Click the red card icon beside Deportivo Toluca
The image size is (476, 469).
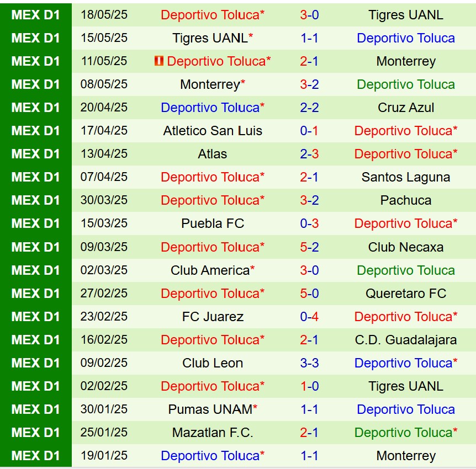pyautogui.click(x=159, y=61)
